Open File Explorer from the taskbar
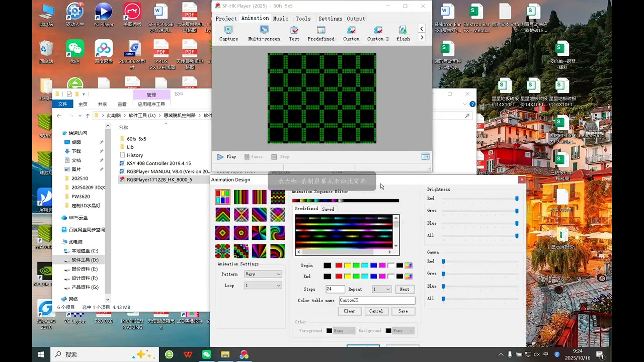Image resolution: width=644 pixels, height=362 pixels. [x=225, y=354]
